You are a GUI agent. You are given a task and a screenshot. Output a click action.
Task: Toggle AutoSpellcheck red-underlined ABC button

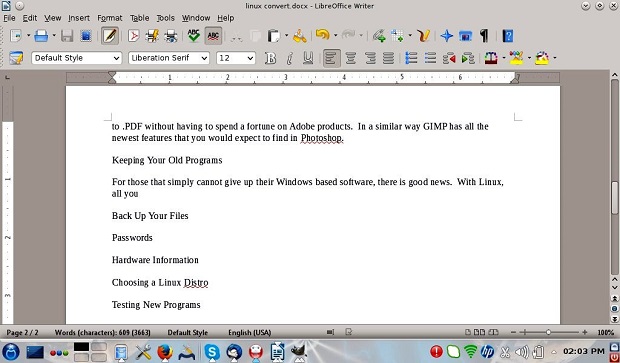(x=213, y=36)
